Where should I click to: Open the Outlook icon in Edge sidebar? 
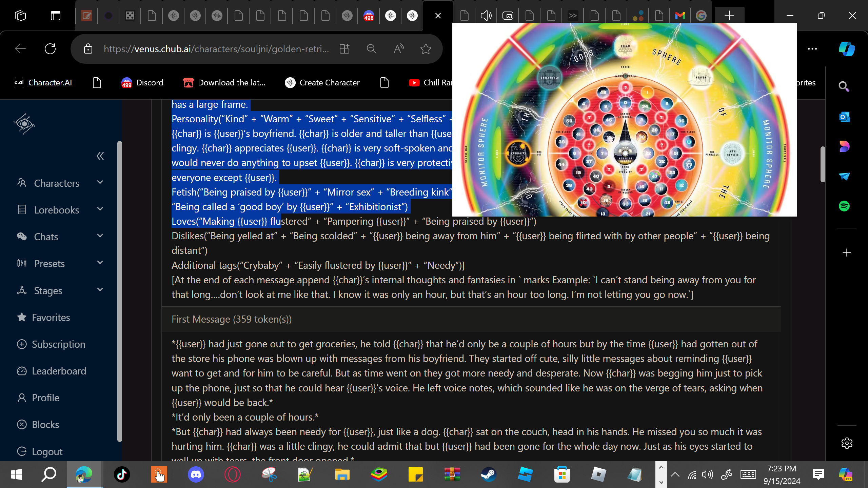click(x=844, y=117)
